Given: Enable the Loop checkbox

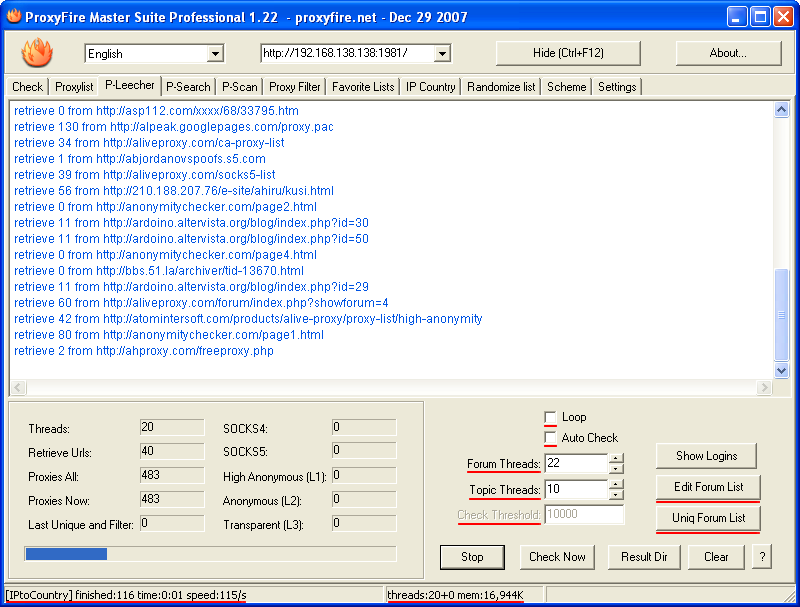Looking at the screenshot, I should pyautogui.click(x=550, y=417).
